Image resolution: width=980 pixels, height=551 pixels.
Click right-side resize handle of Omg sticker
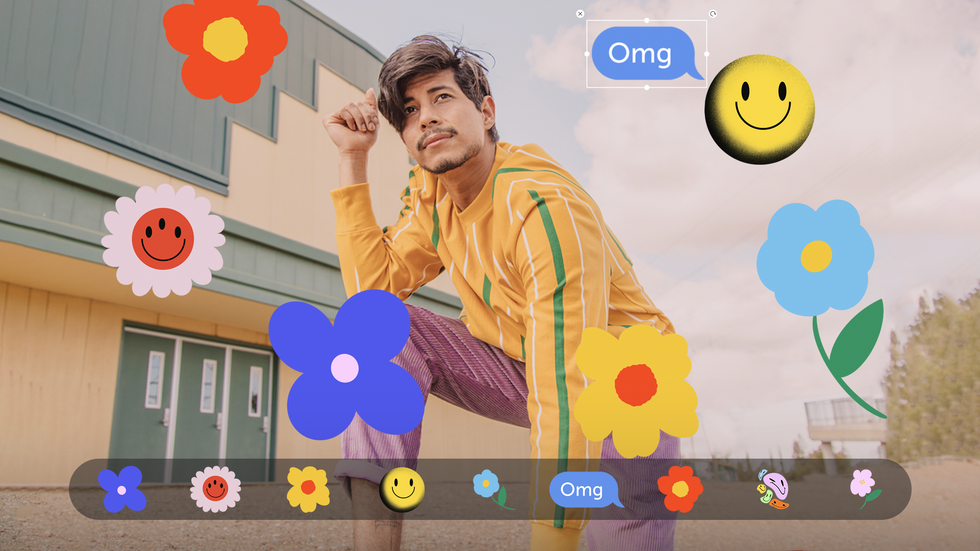click(707, 54)
